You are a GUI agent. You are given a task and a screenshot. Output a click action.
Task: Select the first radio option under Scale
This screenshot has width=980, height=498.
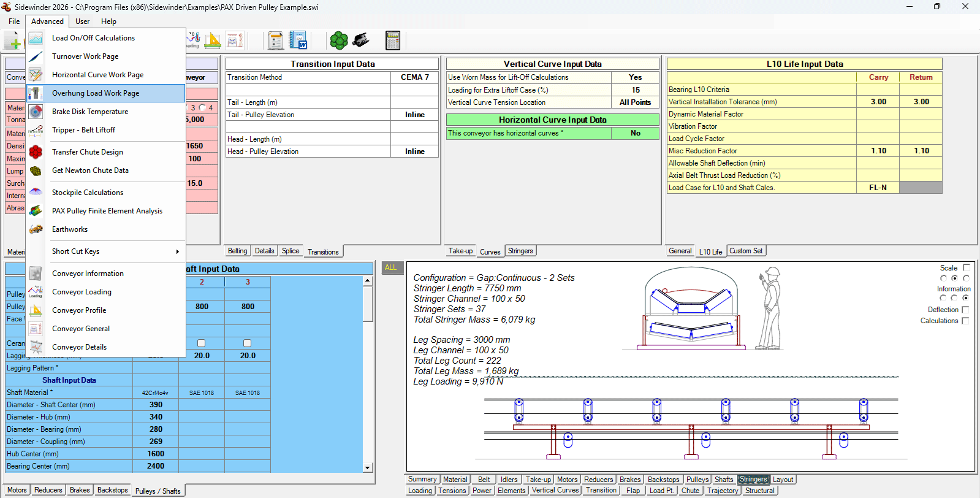point(943,278)
